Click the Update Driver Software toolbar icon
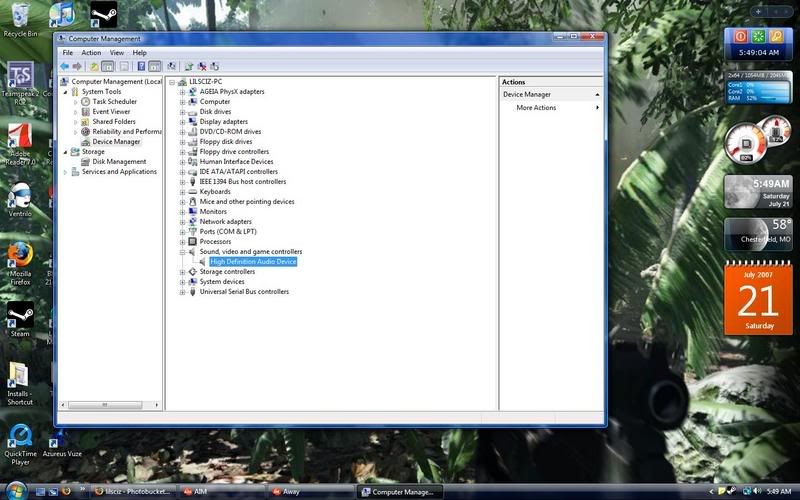 [189, 66]
